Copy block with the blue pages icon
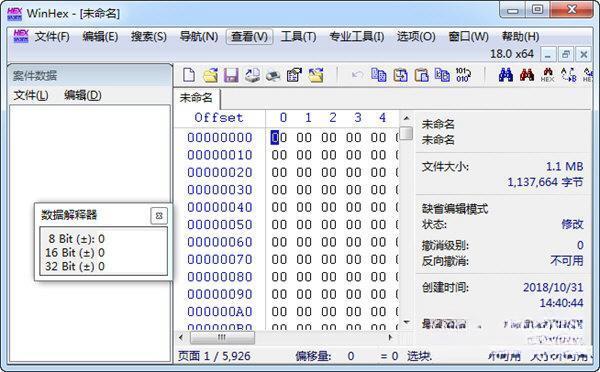Viewport: 600px width, 372px height. pos(378,75)
